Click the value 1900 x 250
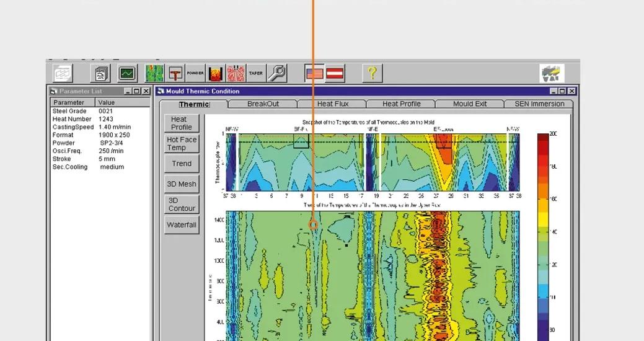Screen dimensions: 644x341 [x=114, y=135]
